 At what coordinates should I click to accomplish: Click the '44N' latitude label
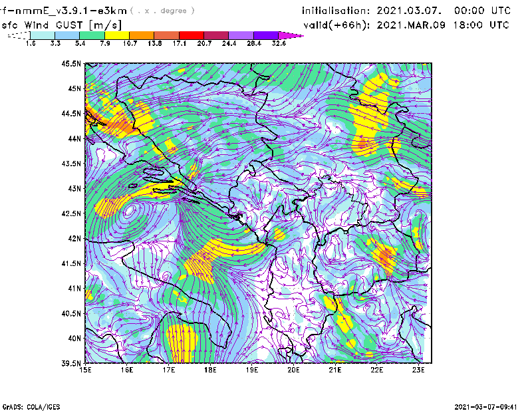pos(74,138)
